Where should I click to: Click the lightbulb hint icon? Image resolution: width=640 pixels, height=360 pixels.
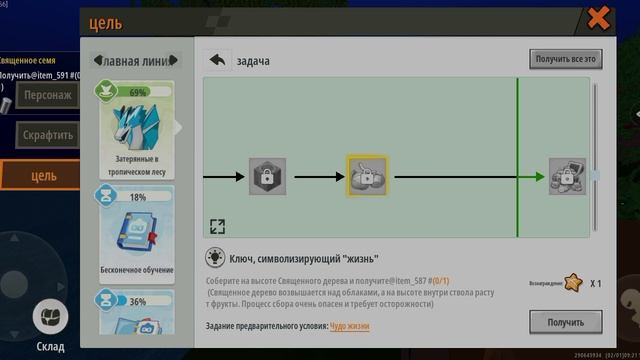pyautogui.click(x=215, y=258)
